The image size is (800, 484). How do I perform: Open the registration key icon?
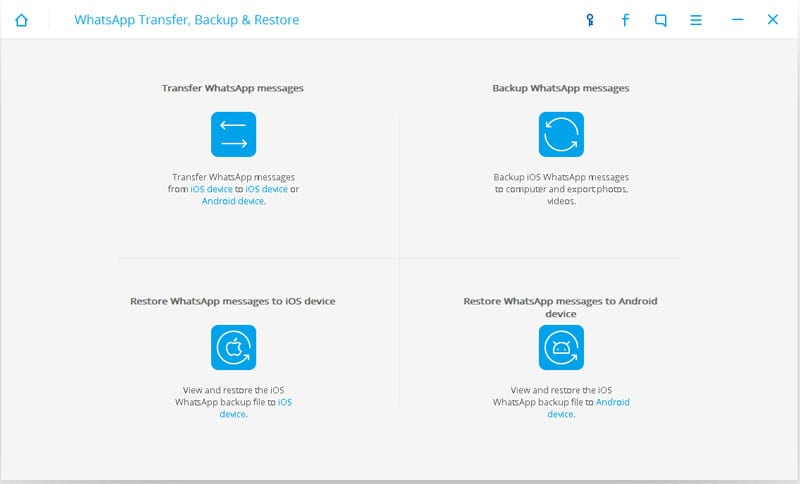[590, 20]
